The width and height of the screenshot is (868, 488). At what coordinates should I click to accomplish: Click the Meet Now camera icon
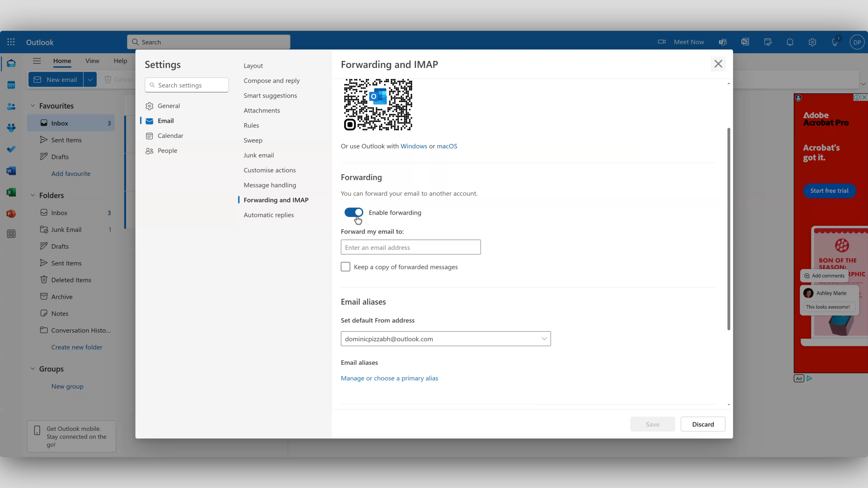click(661, 42)
